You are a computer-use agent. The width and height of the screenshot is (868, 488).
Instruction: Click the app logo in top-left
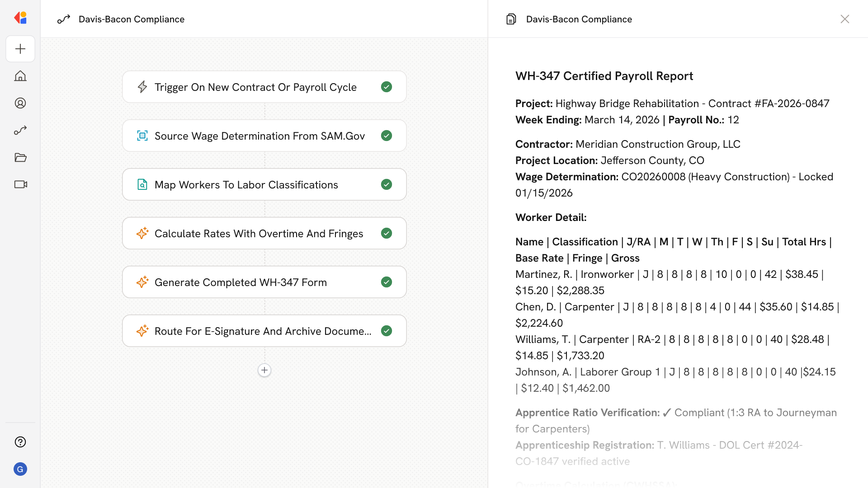pyautogui.click(x=20, y=18)
